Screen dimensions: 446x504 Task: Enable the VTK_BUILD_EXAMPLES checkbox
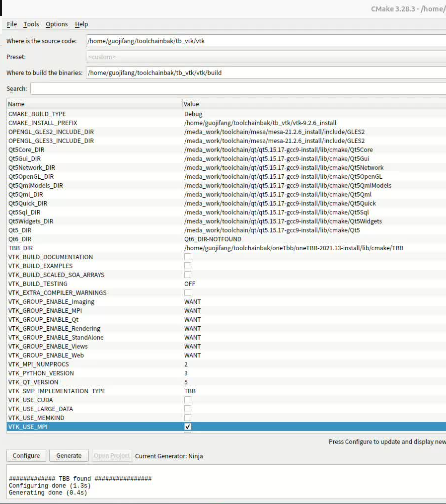[187, 266]
